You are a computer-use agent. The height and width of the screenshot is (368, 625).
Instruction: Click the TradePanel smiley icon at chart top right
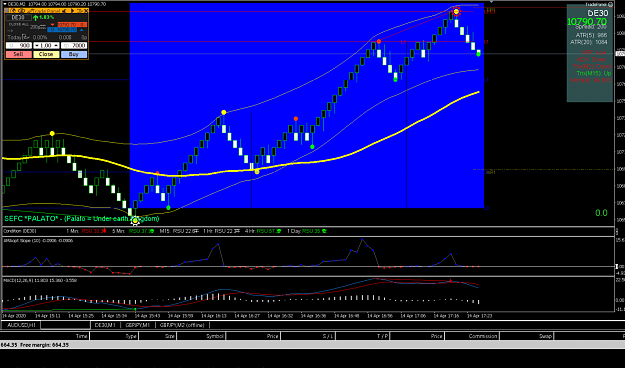(611, 4)
